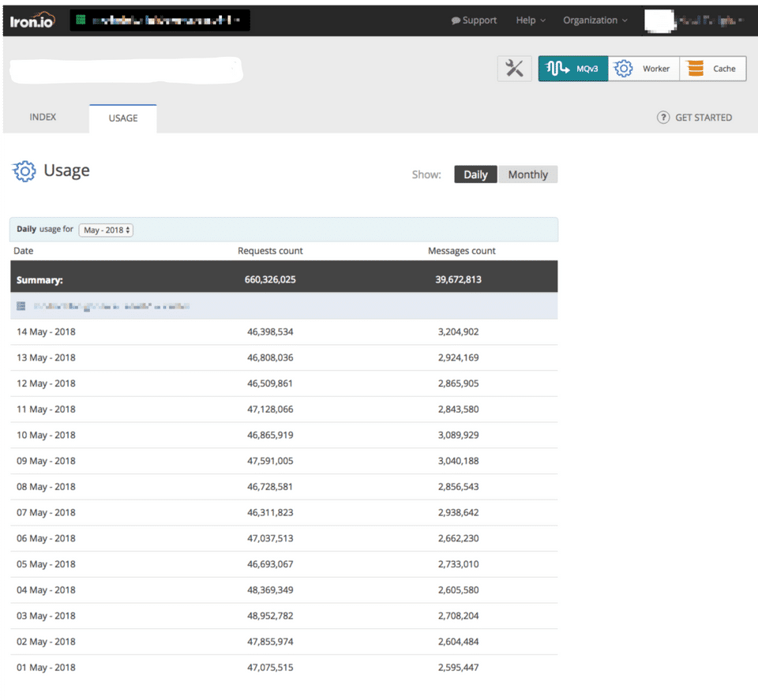This screenshot has height=700, width=758.
Task: Select the USAGE tab
Action: [x=123, y=118]
